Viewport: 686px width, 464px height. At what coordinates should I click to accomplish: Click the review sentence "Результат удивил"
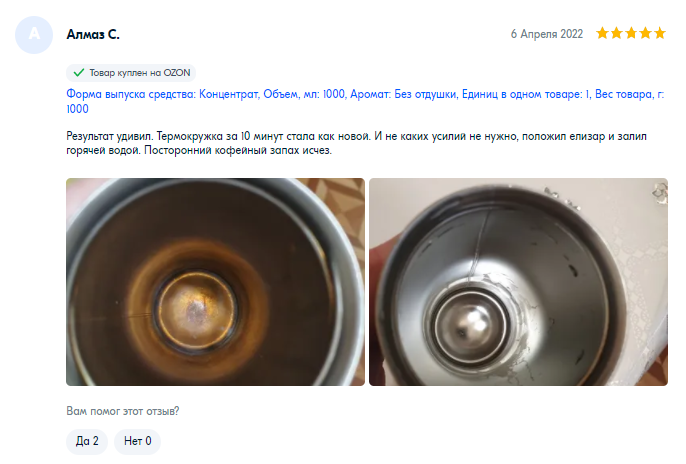point(109,136)
